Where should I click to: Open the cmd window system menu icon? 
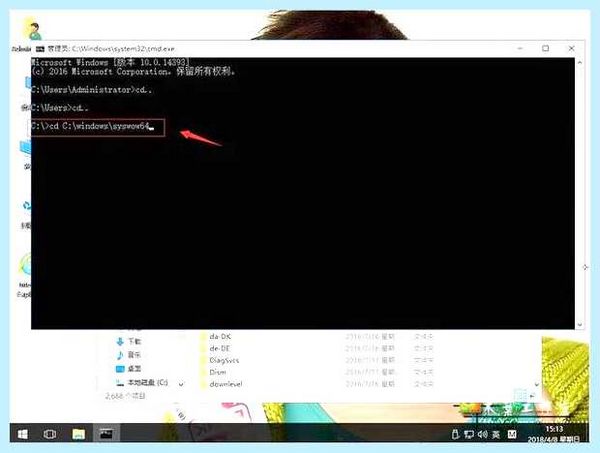(40, 49)
